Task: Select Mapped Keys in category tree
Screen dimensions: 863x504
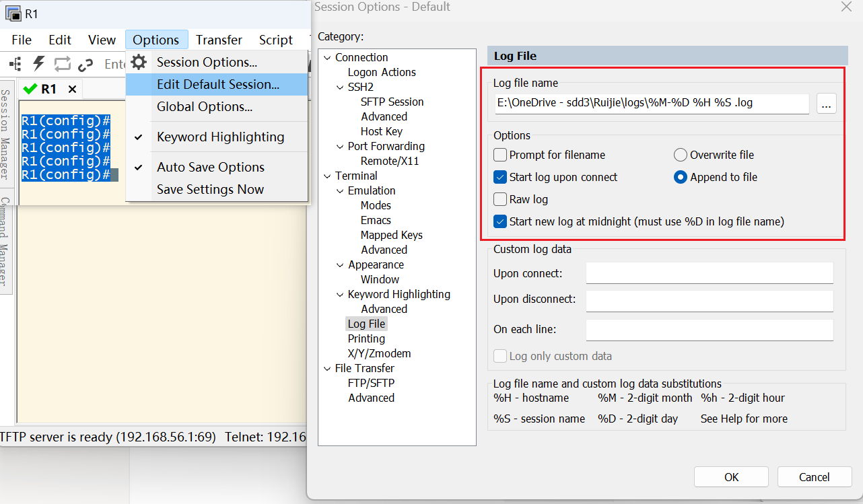Action: tap(392, 235)
